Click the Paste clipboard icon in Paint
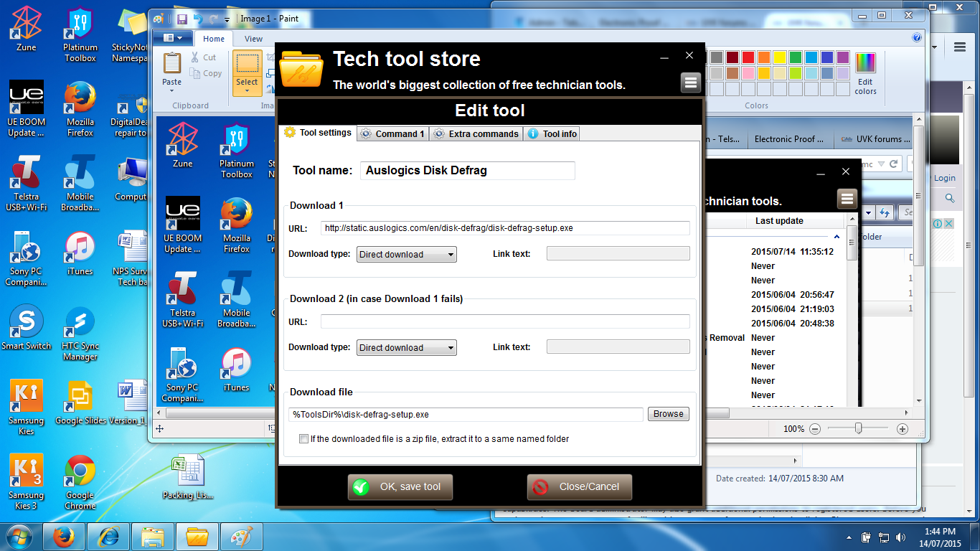Viewport: 980px width, 551px height. click(x=172, y=63)
